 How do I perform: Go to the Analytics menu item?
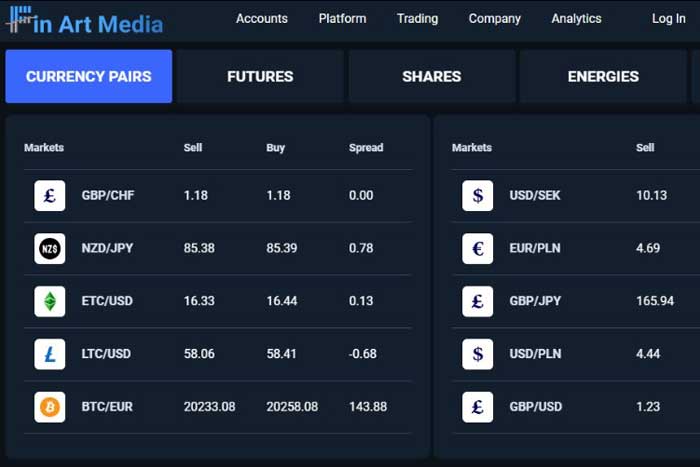pyautogui.click(x=576, y=19)
